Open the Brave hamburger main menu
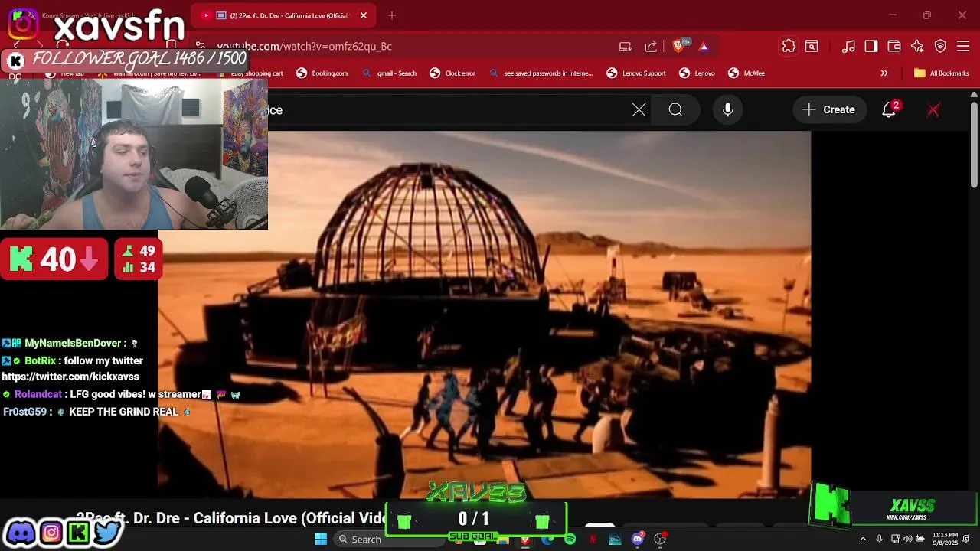980x551 pixels. [x=963, y=47]
